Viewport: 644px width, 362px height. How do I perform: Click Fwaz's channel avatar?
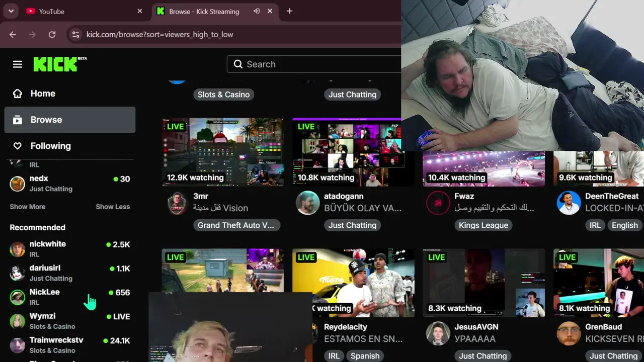(x=438, y=203)
